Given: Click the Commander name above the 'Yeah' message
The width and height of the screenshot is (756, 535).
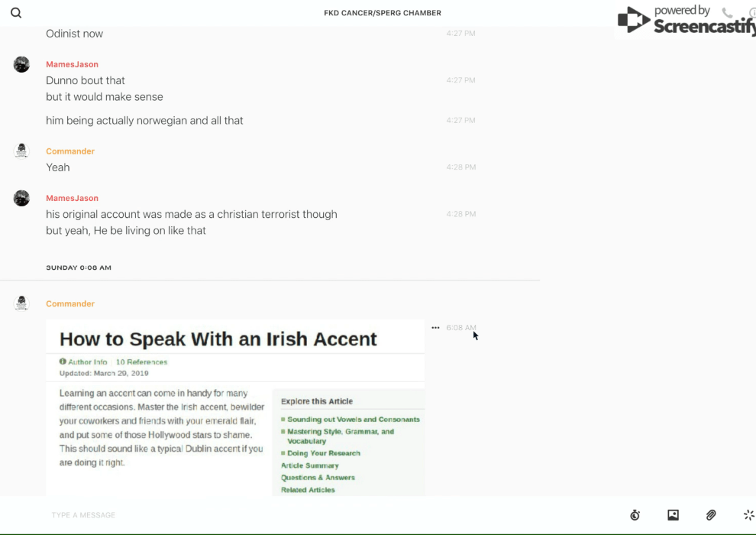Looking at the screenshot, I should point(70,151).
